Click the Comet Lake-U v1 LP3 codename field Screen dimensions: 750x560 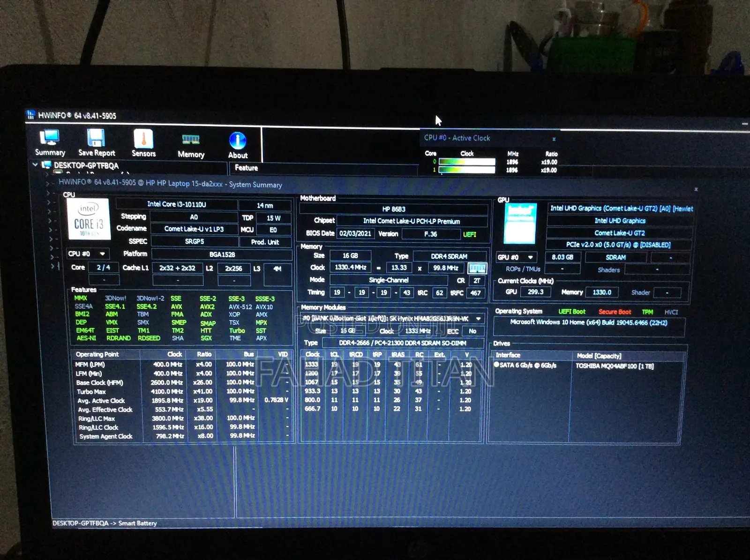click(194, 229)
